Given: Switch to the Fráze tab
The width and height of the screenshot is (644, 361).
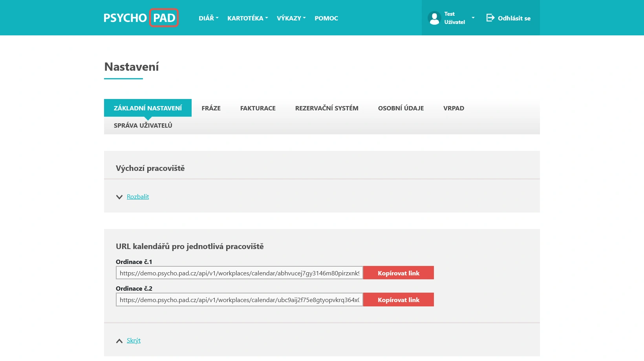Looking at the screenshot, I should (211, 108).
